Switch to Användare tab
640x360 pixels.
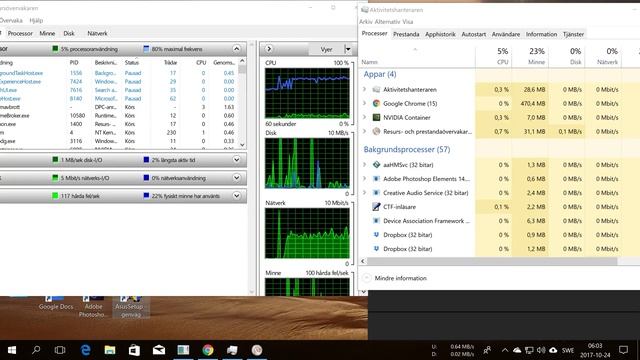coord(506,34)
